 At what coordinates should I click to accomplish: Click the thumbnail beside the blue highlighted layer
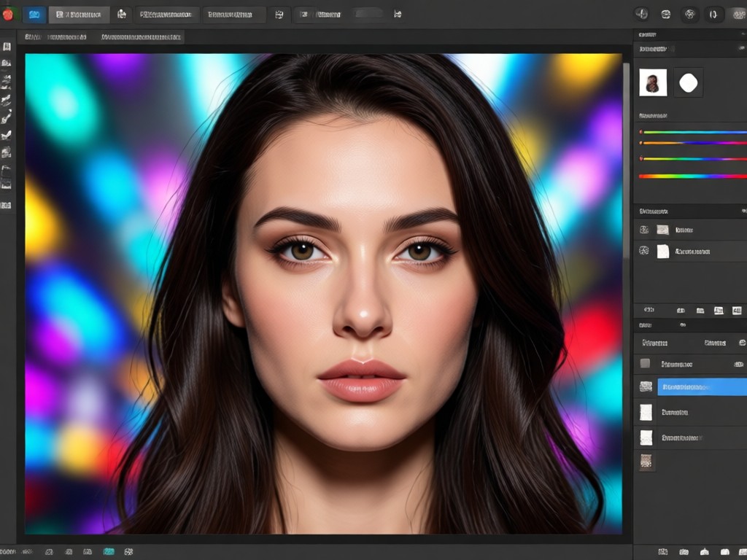(646, 386)
